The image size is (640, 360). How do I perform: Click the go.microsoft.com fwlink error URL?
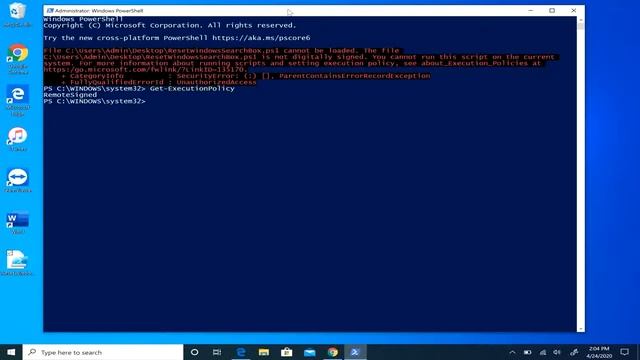(145, 69)
